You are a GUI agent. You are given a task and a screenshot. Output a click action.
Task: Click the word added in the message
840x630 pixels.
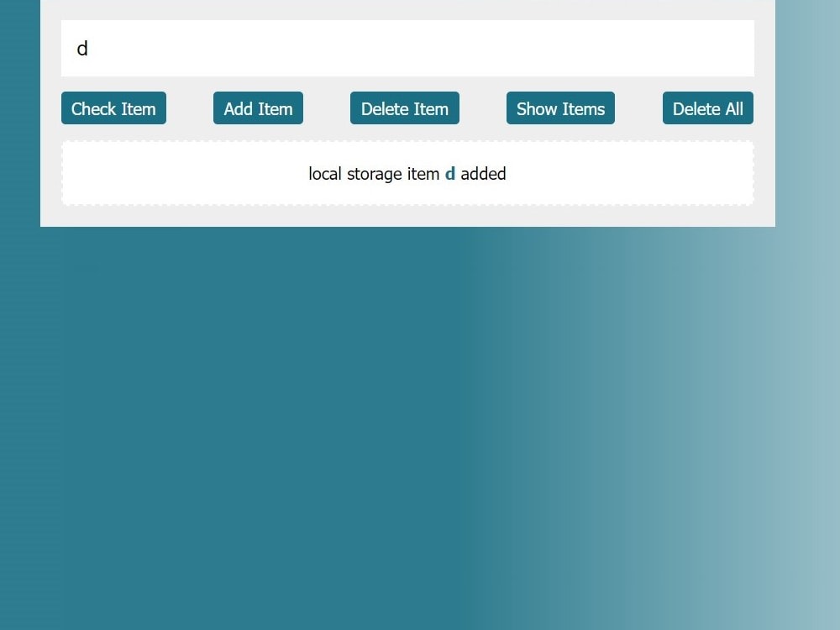tap(486, 174)
